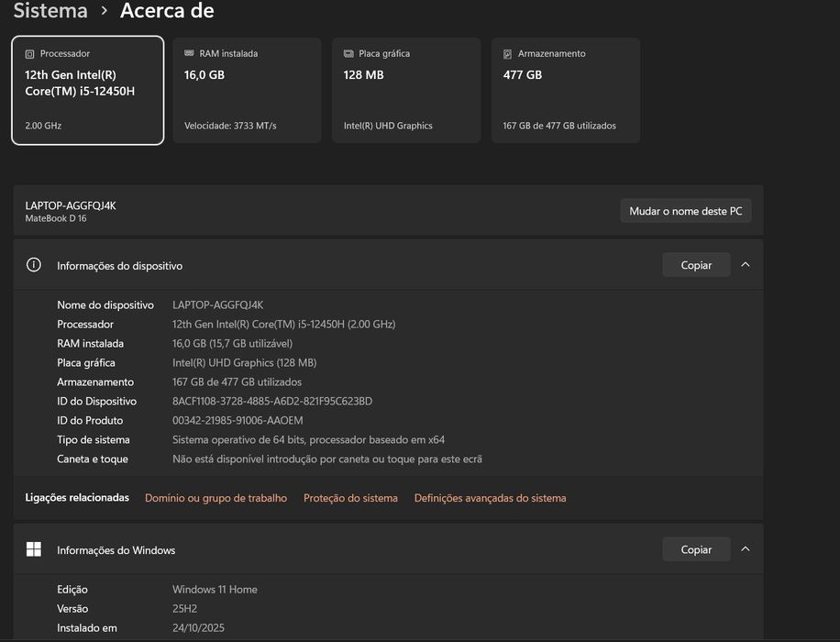Click the Windows 11 Home edition value
The image size is (840, 642).
click(x=215, y=590)
